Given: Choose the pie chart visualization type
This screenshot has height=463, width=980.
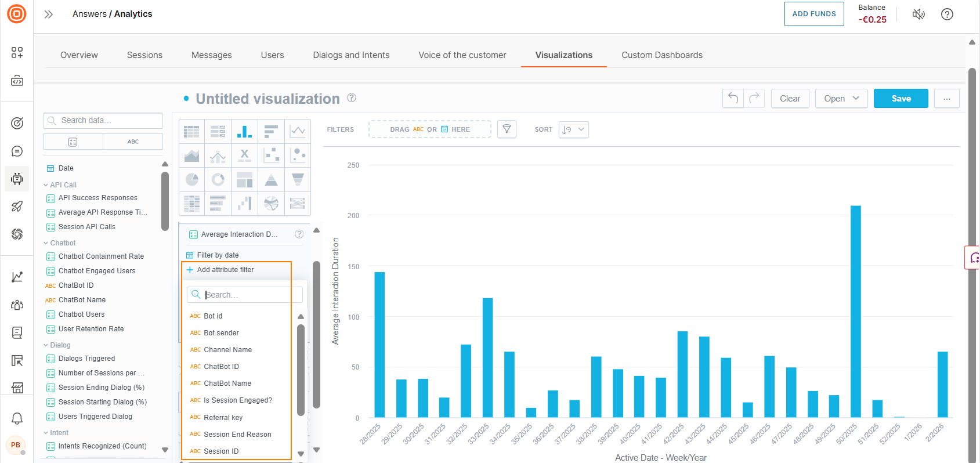Looking at the screenshot, I should (x=191, y=179).
